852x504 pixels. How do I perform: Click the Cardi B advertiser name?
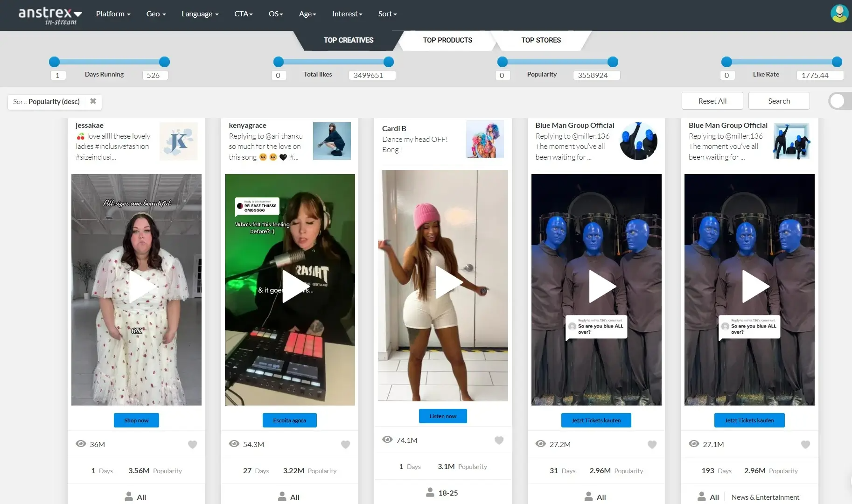coord(394,128)
